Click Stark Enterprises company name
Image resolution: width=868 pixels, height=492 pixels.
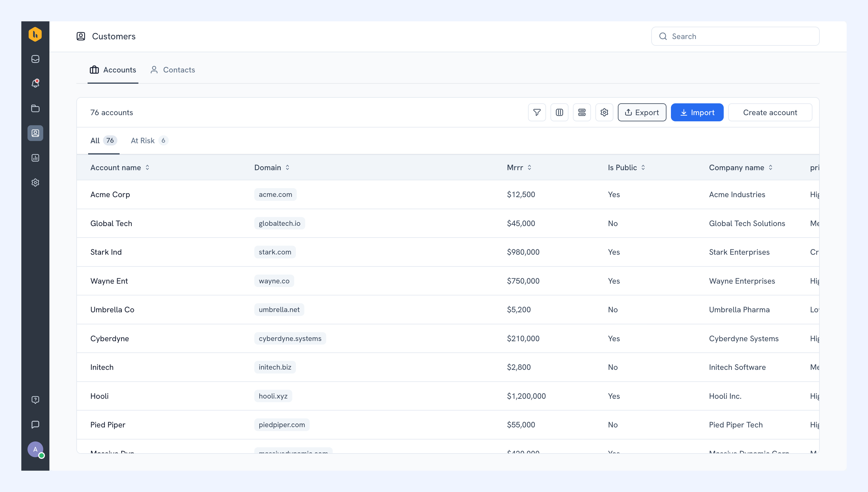(739, 252)
